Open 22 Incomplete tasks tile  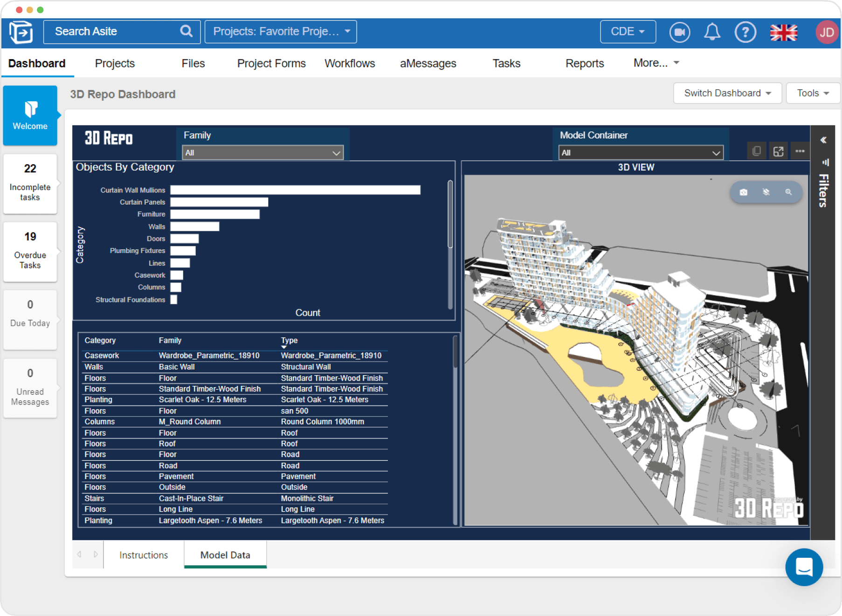pyautogui.click(x=30, y=184)
